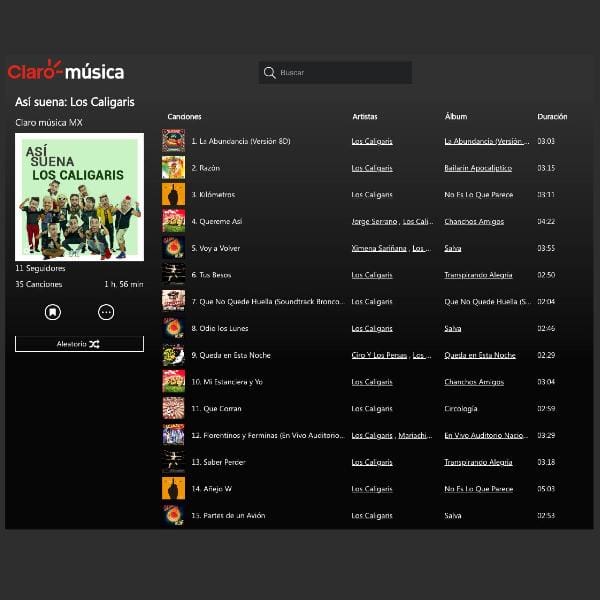Click the Claro música logo
The image size is (600, 600).
click(x=66, y=71)
